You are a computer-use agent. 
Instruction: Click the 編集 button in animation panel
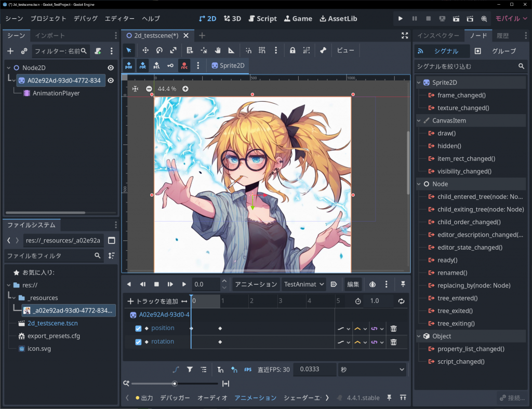coord(353,284)
